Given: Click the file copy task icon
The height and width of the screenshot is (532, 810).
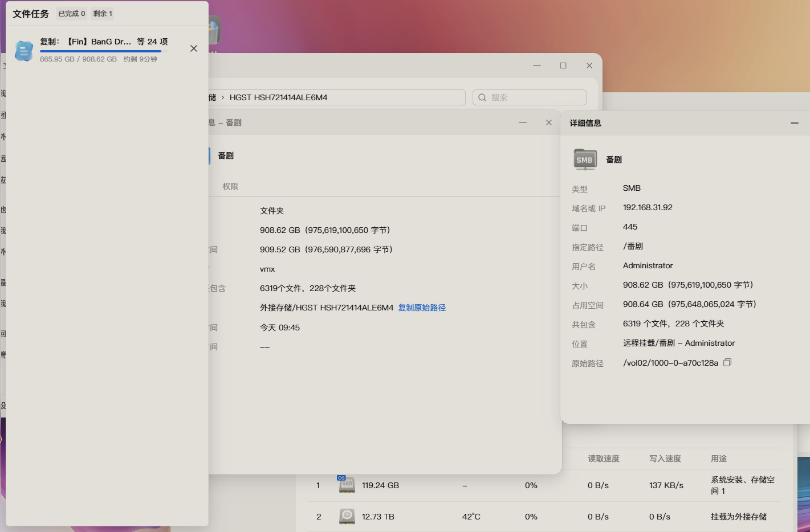Looking at the screenshot, I should click(x=23, y=51).
